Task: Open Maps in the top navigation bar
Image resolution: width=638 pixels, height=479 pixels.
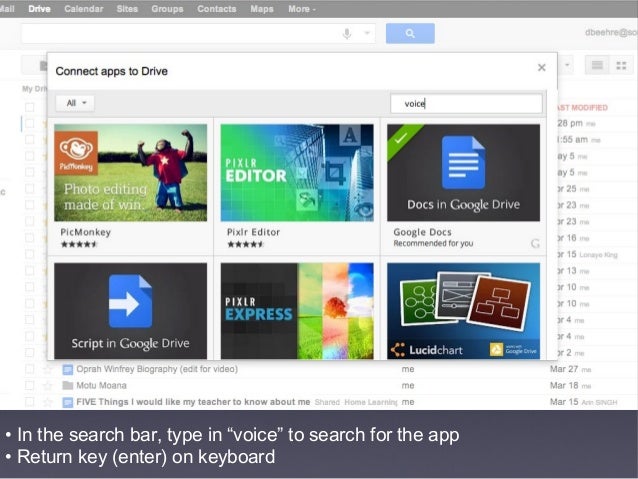Action: coord(262,9)
